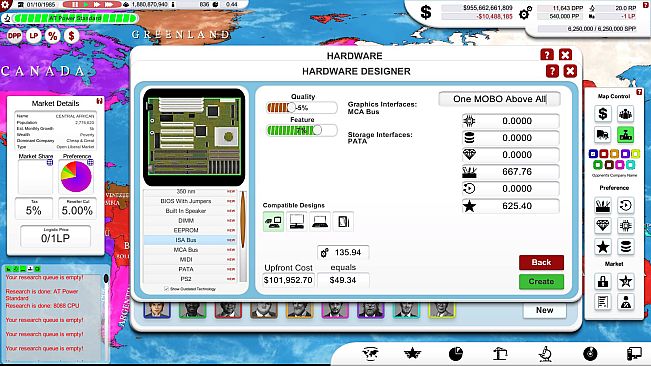Open the crane construction menu in bottom bar

tap(500, 354)
